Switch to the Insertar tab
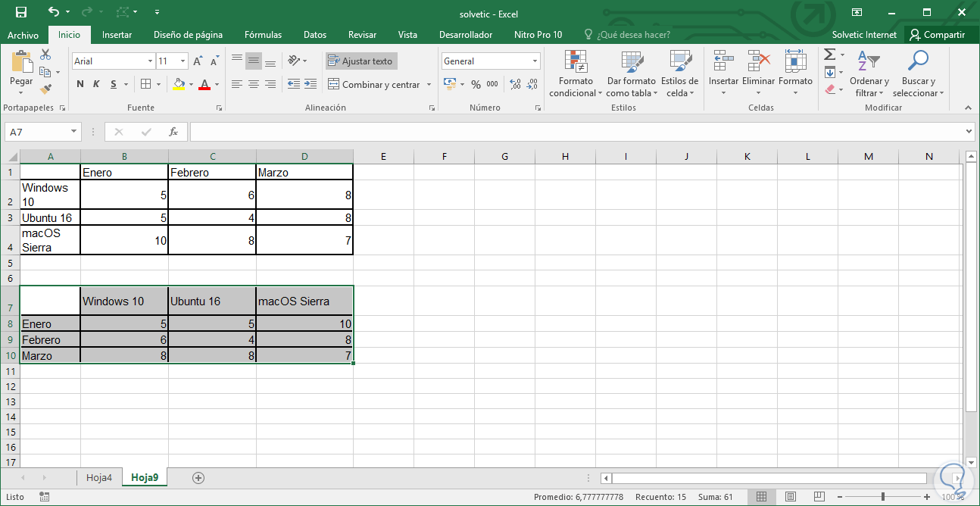980x506 pixels. (x=117, y=35)
